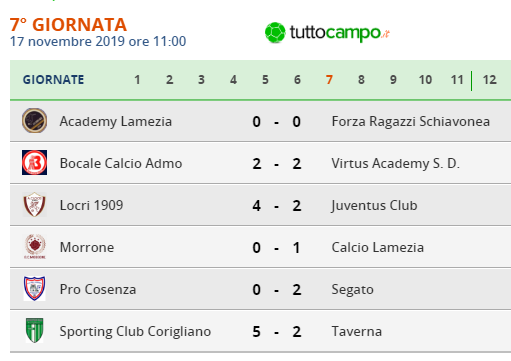Screen dimensions: 511x361
Task: Open the Sporting Club Corigliano green crest
Action: pyautogui.click(x=35, y=331)
